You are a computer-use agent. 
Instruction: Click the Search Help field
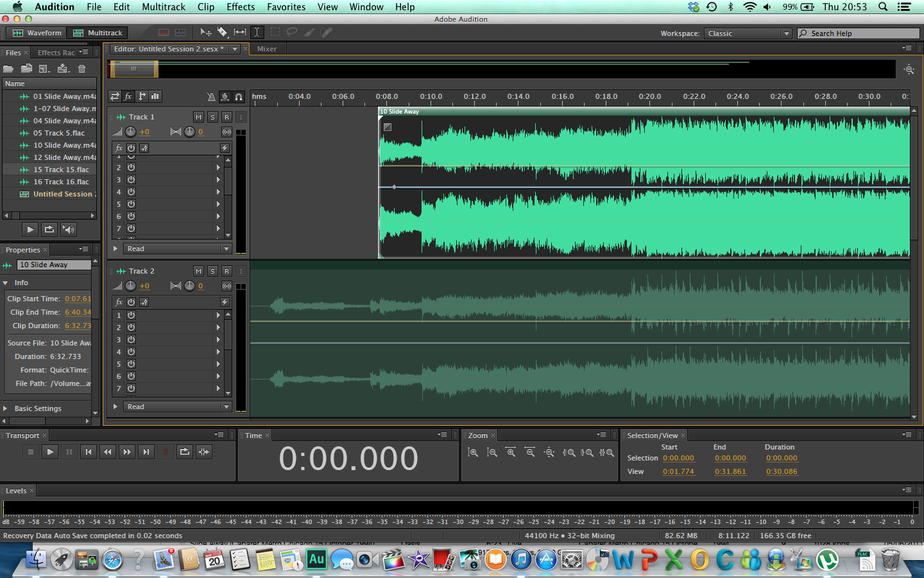tap(858, 33)
